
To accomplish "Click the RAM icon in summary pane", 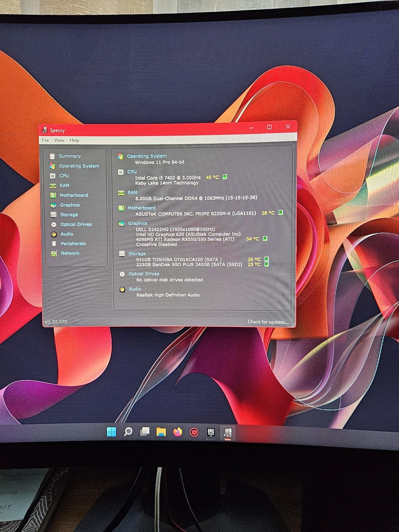I will tap(121, 193).
